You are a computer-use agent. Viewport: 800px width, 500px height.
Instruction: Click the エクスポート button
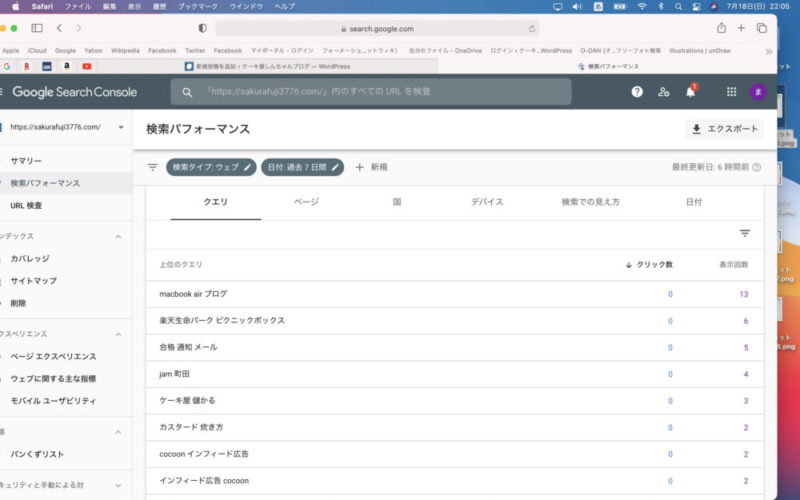coord(724,129)
